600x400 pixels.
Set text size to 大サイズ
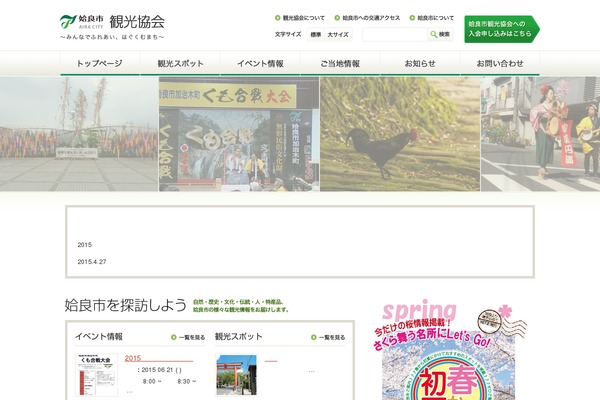pos(338,34)
